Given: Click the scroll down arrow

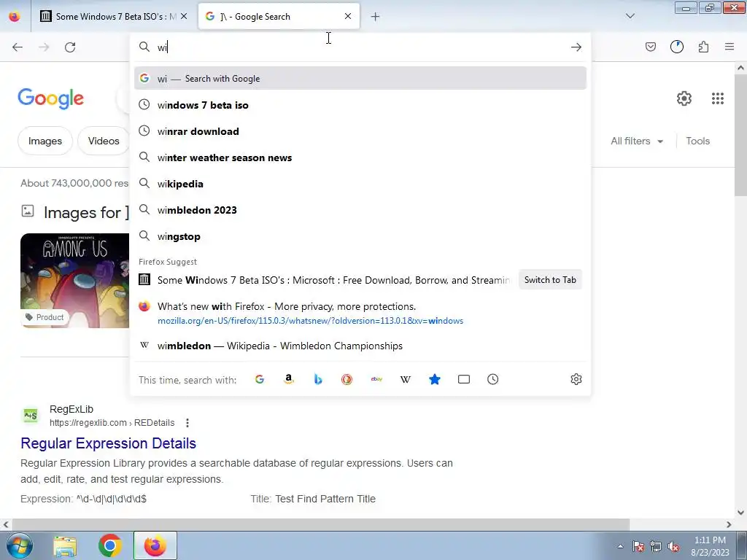Looking at the screenshot, I should (740, 513).
